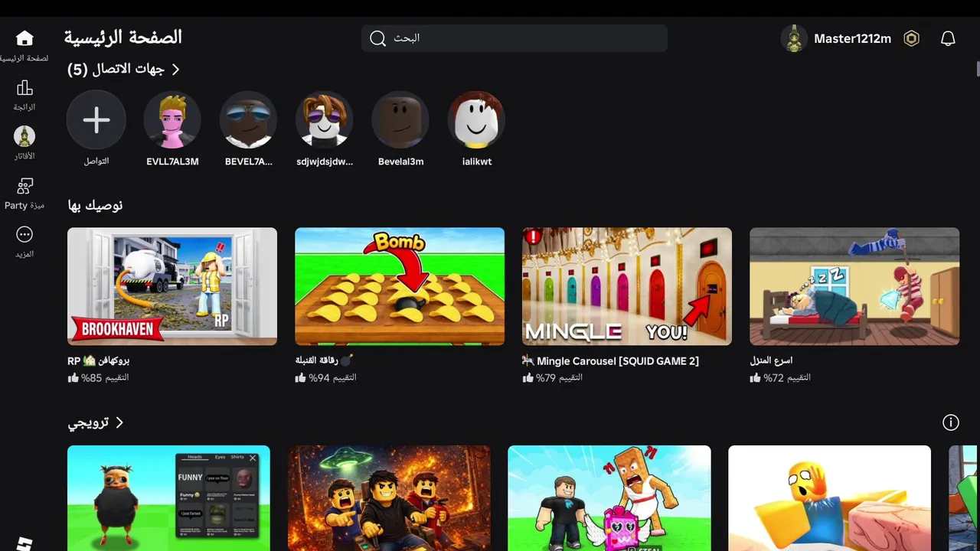Click the Master1212m username
The image size is (980, 551).
(x=852, y=38)
